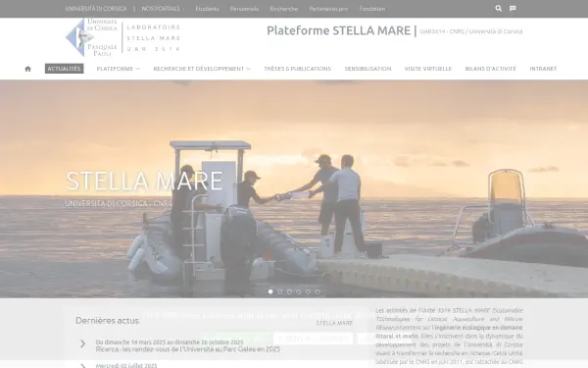Viewport: 588px width, 368px height.
Task: Open the INTRANET menu item
Action: [543, 69]
